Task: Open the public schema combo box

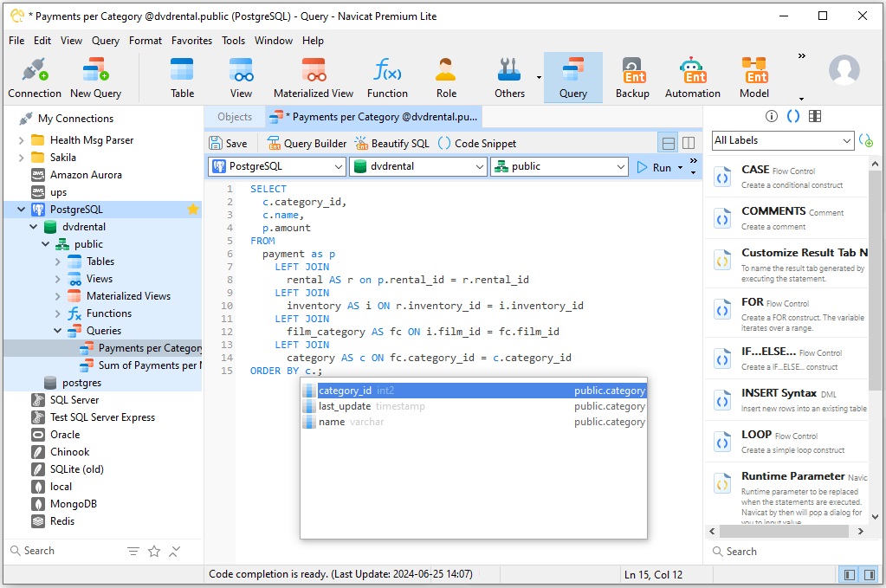Action: coord(559,166)
